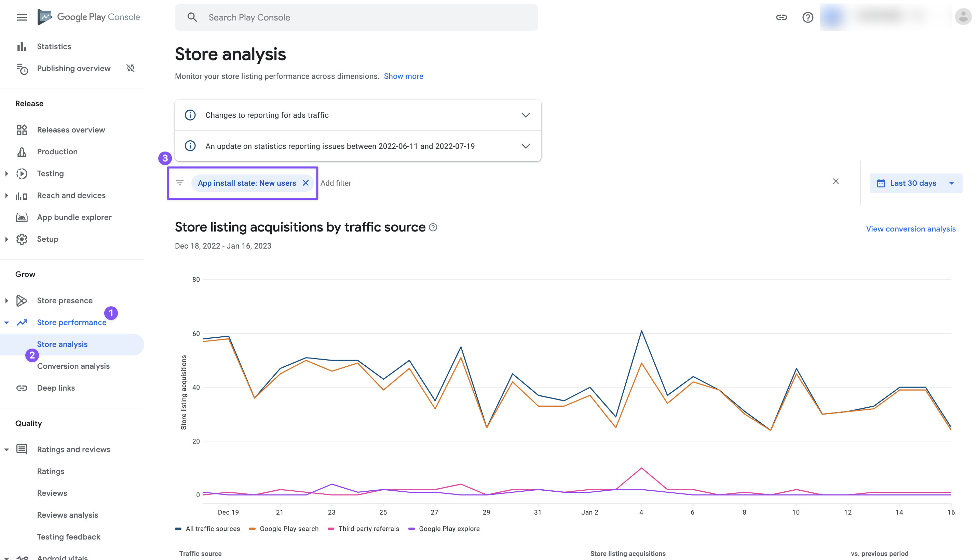
Task: Click Add filter button
Action: [x=336, y=183]
